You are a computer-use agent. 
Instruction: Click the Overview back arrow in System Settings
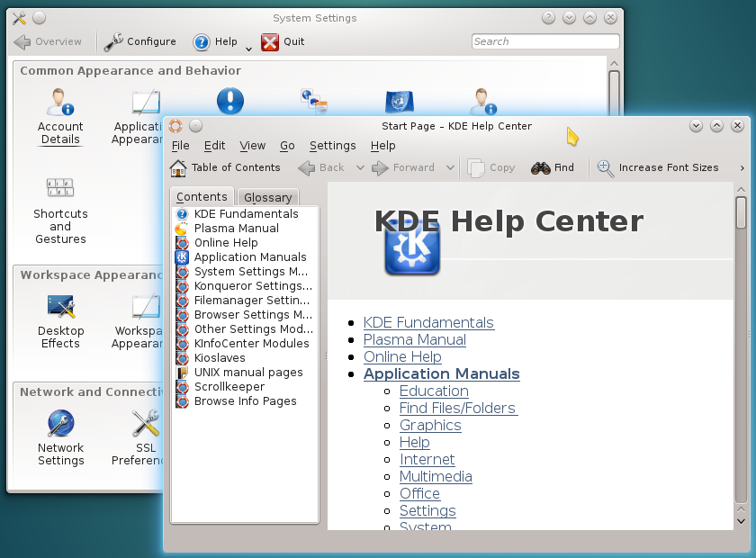22,42
